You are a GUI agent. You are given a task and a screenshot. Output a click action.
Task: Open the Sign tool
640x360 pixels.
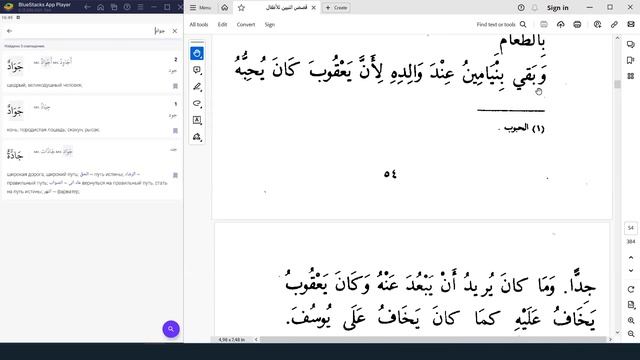(x=269, y=24)
